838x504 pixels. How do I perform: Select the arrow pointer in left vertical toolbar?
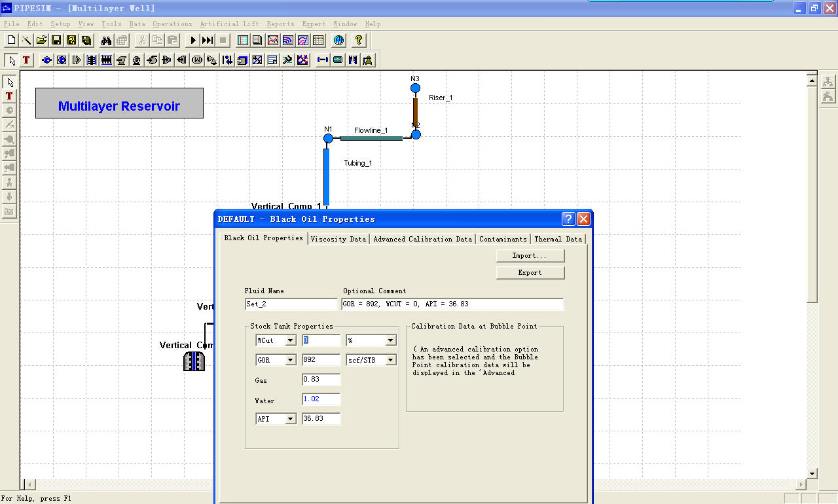pos(9,82)
